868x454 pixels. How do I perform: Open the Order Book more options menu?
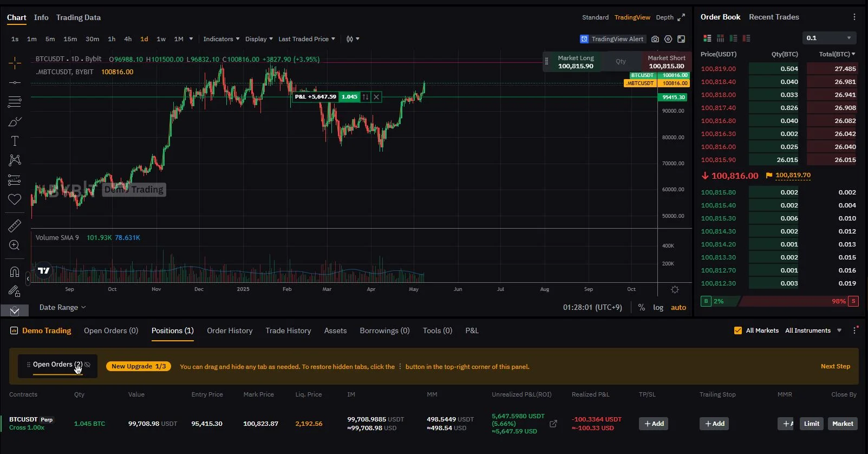click(854, 17)
